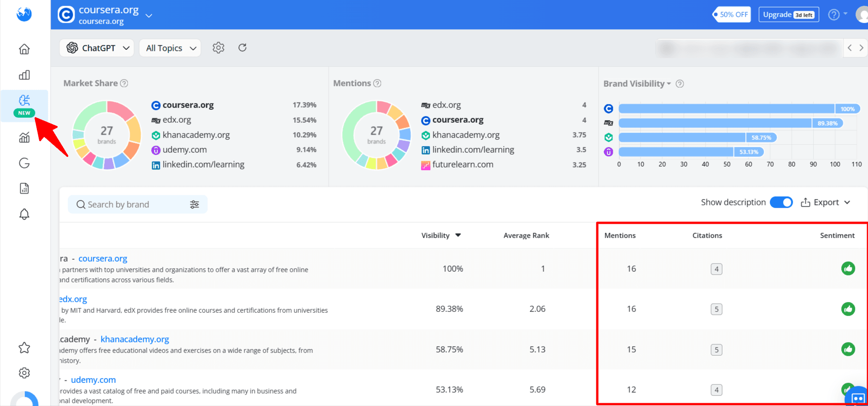Screen dimensions: 868x406
Task: Open the gear settings next to All Topics
Action: [218, 48]
